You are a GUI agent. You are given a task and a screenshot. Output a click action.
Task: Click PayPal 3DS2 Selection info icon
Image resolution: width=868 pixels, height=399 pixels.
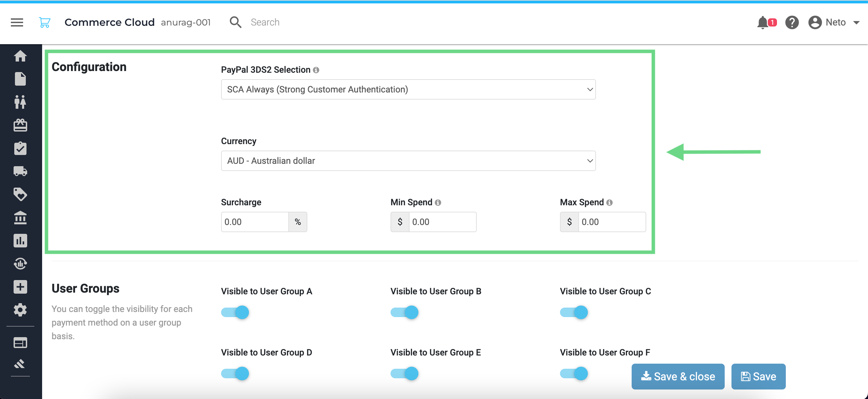(x=316, y=70)
